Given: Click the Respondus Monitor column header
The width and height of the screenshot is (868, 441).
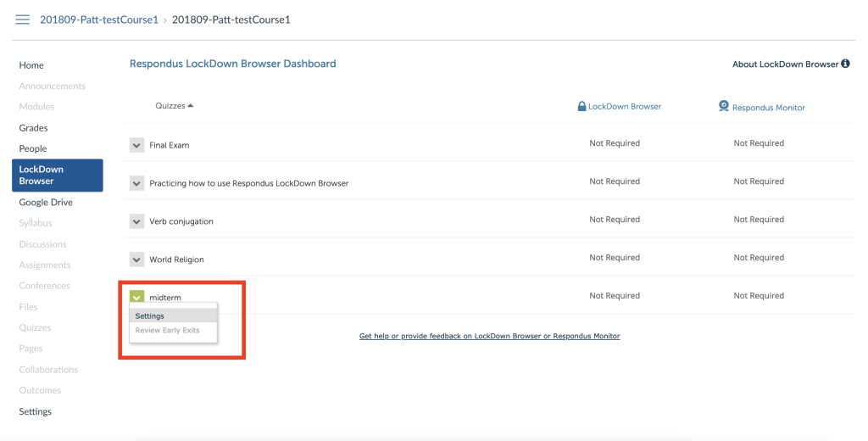Looking at the screenshot, I should 768,108.
